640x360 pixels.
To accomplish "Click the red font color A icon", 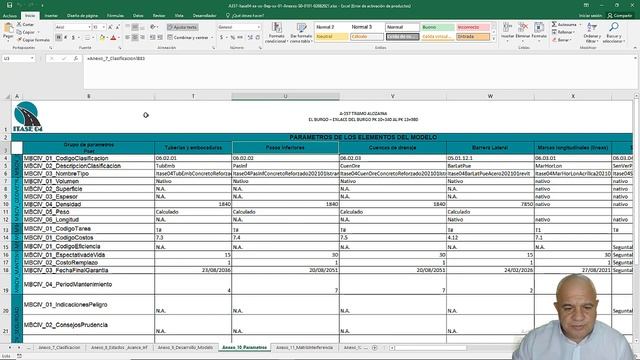I will click(113, 38).
